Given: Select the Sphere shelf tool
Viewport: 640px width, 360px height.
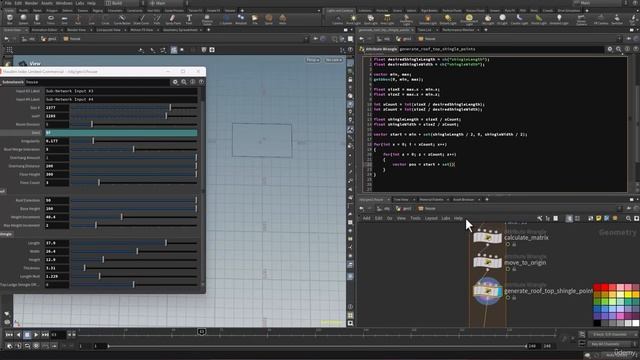Looking at the screenshot, I should (23, 19).
